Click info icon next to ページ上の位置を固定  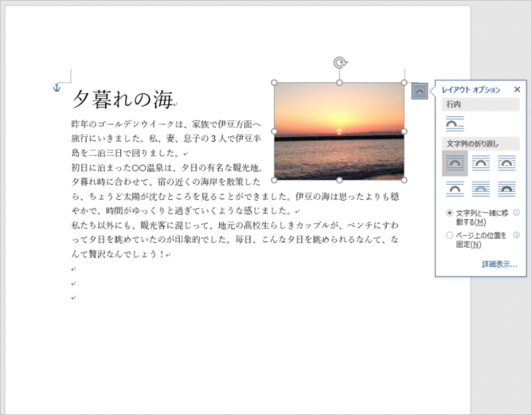click(516, 235)
